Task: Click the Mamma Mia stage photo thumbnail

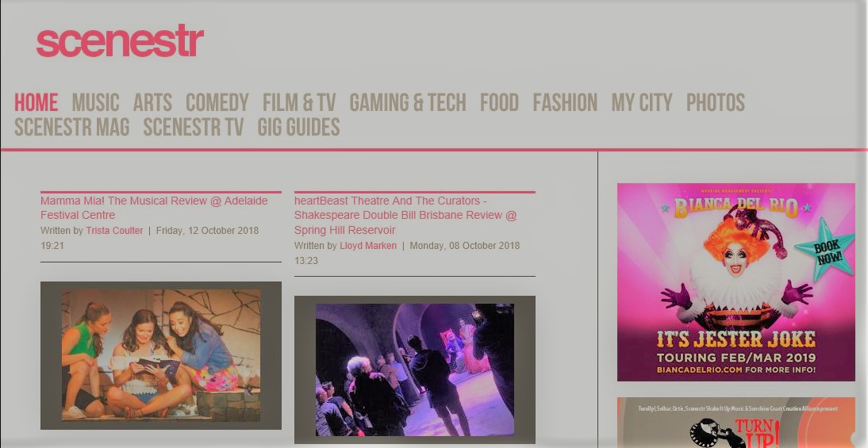Action: point(161,354)
